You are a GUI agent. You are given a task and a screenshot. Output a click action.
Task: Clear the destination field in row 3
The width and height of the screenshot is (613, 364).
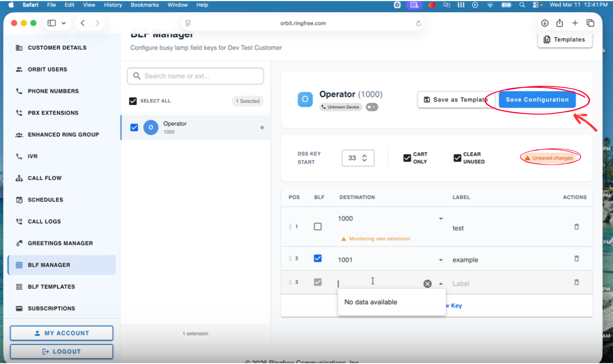[427, 284]
